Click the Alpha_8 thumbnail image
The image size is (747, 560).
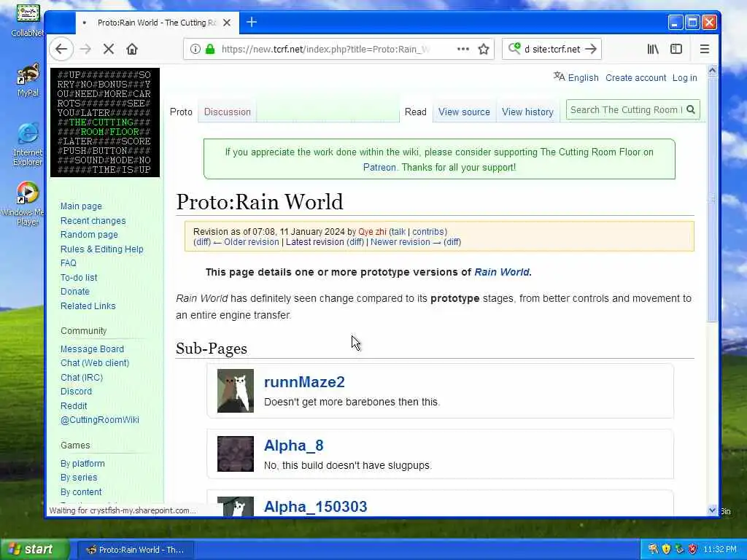point(236,454)
